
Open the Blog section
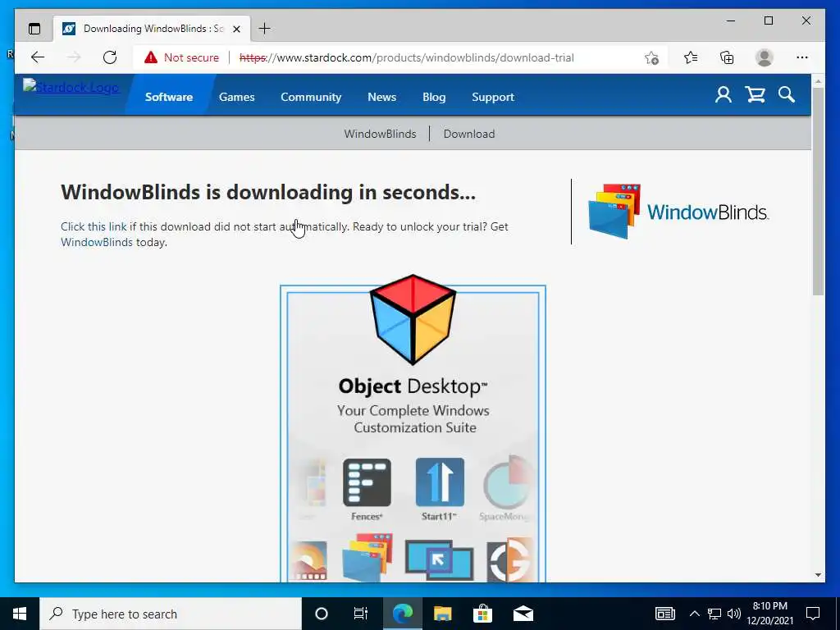[434, 97]
